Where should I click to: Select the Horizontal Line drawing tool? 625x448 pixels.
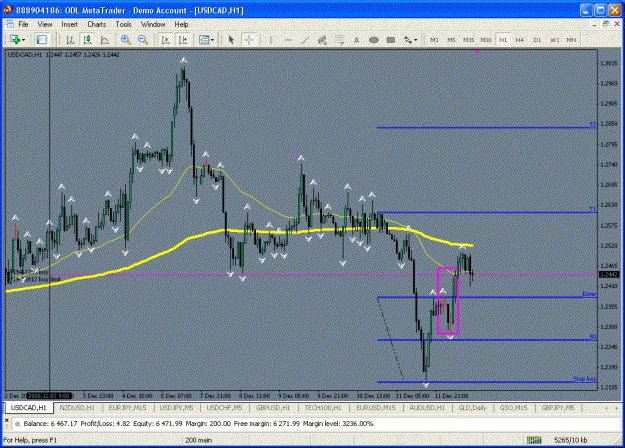tap(288, 40)
